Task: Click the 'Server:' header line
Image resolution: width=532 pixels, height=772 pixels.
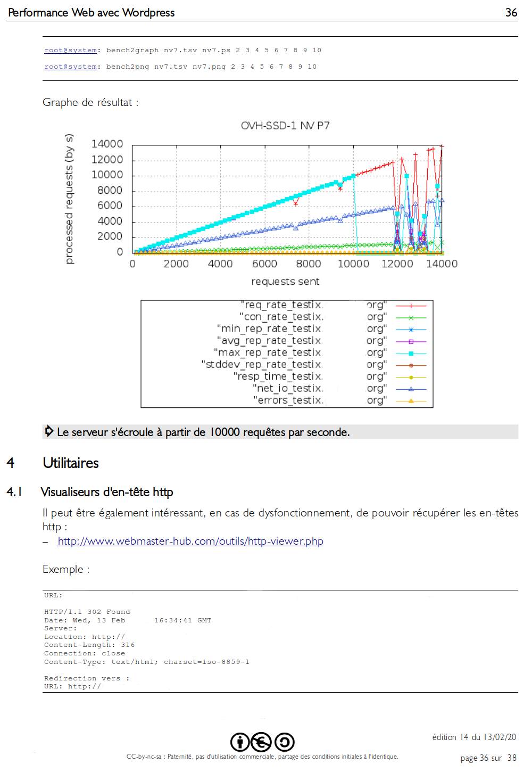Action: pyautogui.click(x=61, y=628)
